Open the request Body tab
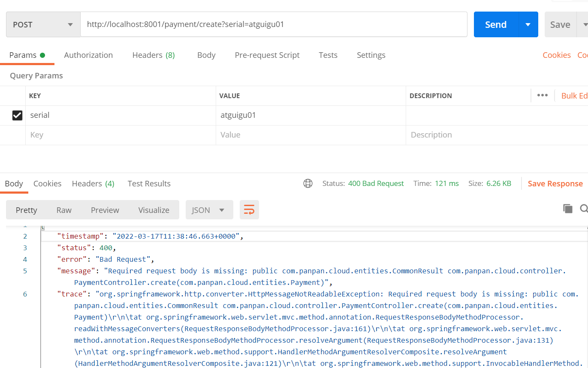Screen dimensions: 588x368 206,55
